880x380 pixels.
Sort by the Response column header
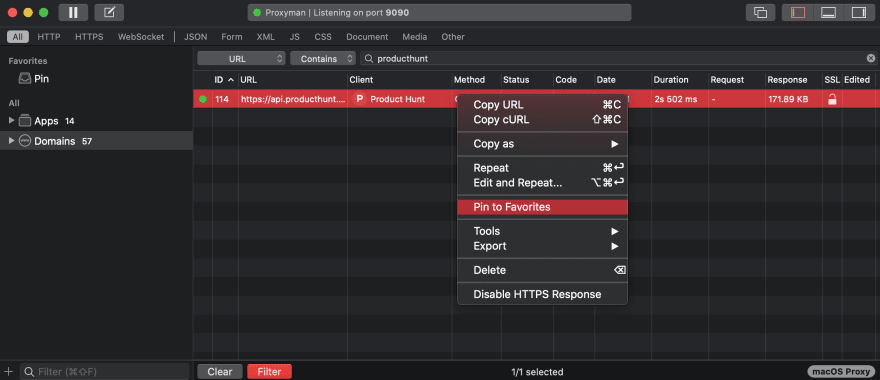coord(794,80)
